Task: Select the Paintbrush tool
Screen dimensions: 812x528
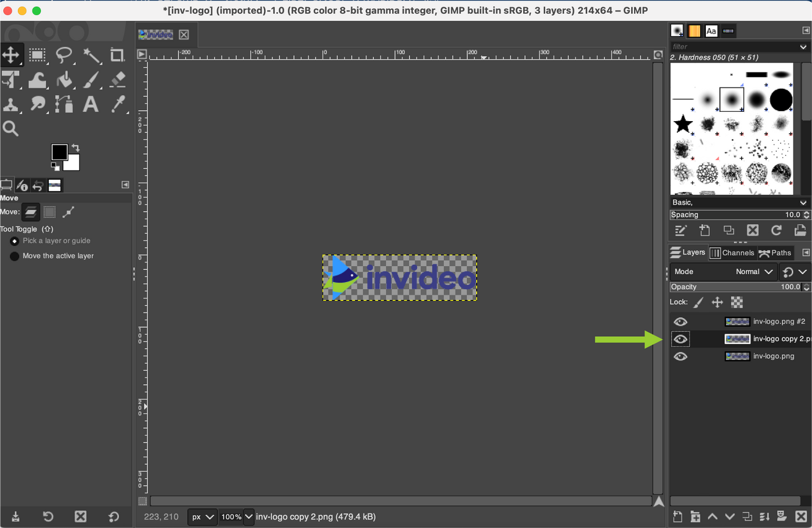Action: [91, 79]
